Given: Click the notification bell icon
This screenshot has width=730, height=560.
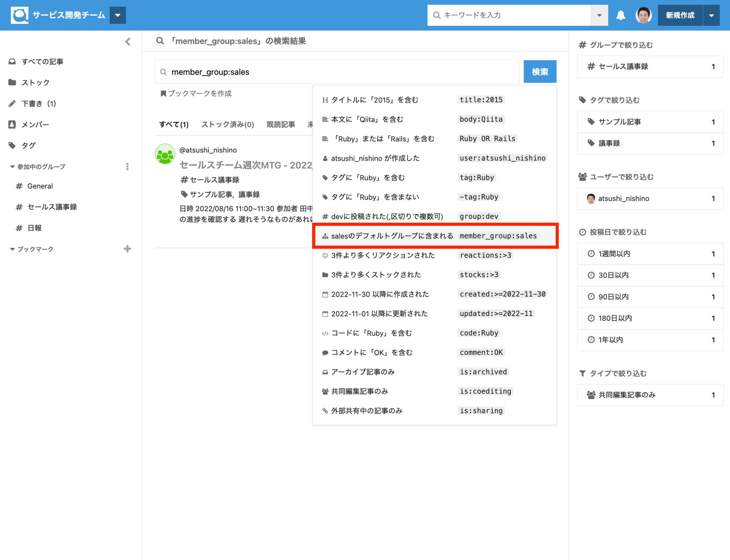Looking at the screenshot, I should tap(621, 15).
